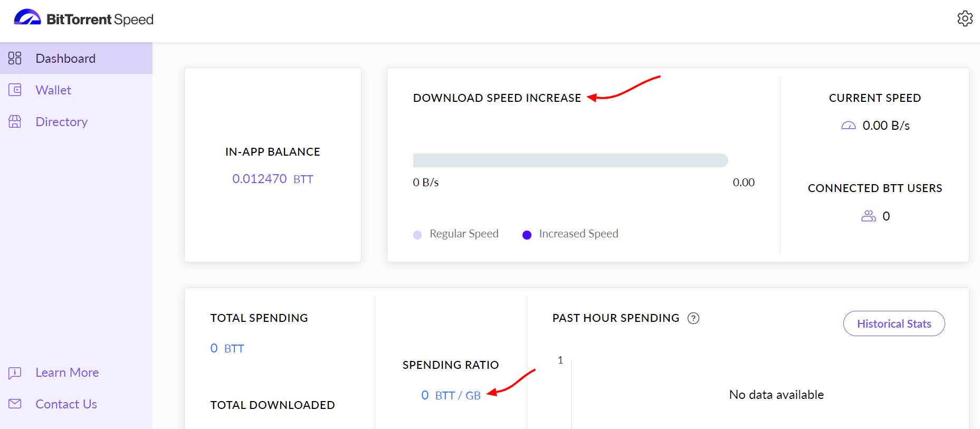Viewport: 980px width, 429px height.
Task: Click the Directory storefront icon
Action: point(15,121)
